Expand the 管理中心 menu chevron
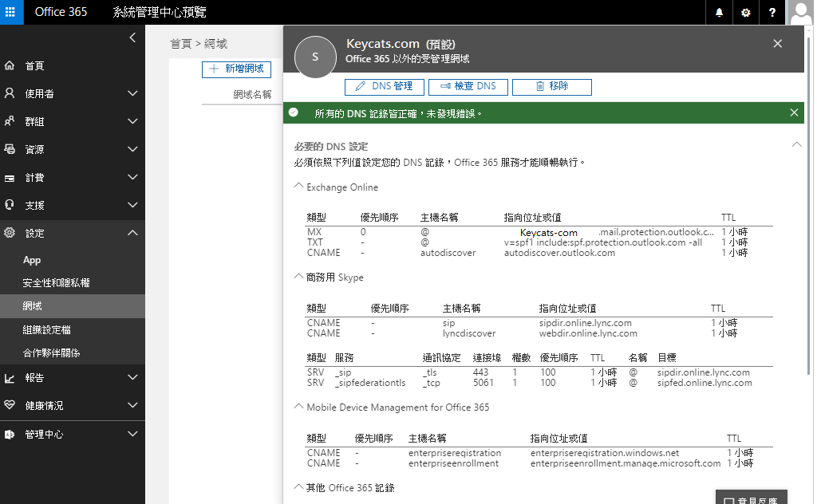The width and height of the screenshot is (817, 504). click(133, 434)
